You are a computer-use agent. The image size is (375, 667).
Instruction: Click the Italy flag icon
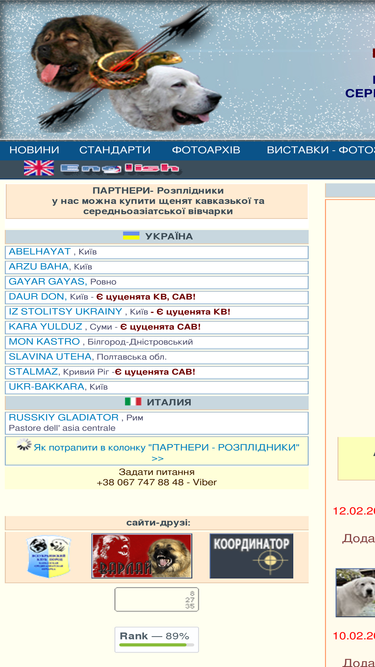[133, 402]
